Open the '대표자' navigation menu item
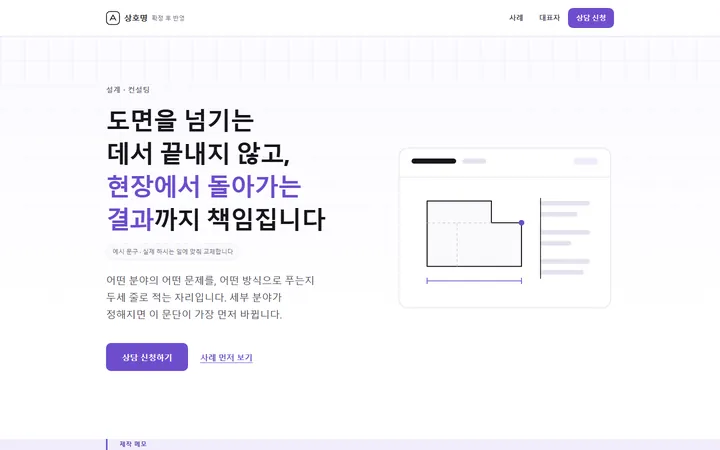 click(x=549, y=18)
